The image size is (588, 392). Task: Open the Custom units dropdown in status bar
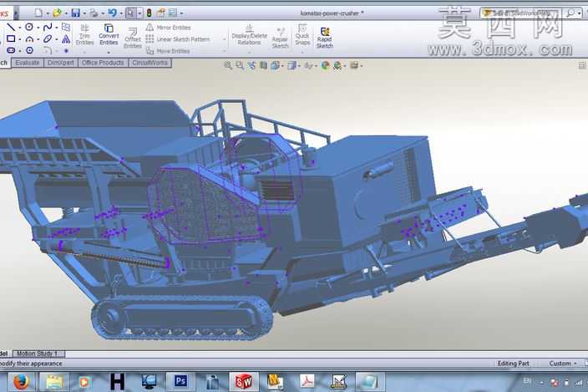[562, 363]
